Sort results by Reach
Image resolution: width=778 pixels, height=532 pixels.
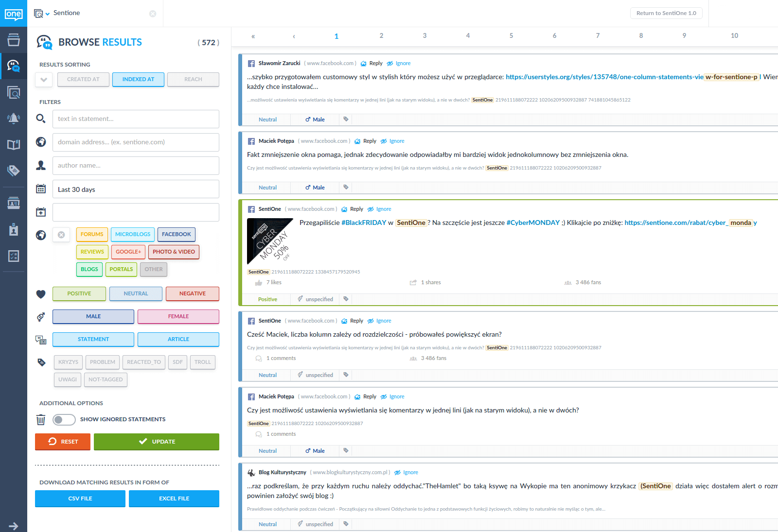click(193, 79)
